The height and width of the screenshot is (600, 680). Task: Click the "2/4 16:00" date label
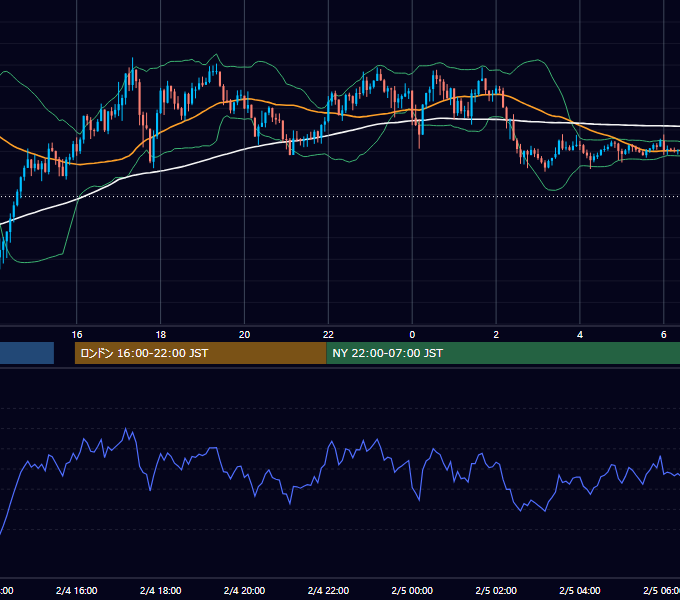77,591
